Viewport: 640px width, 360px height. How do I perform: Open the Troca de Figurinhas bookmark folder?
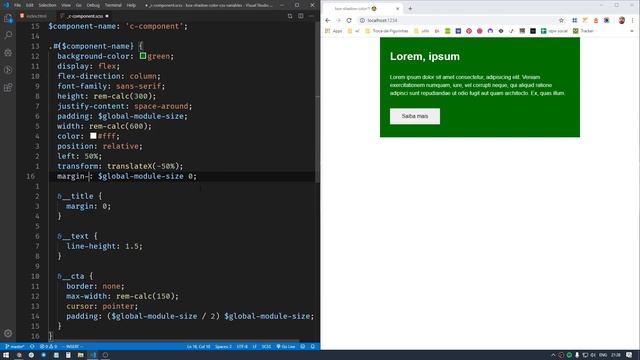[387, 31]
